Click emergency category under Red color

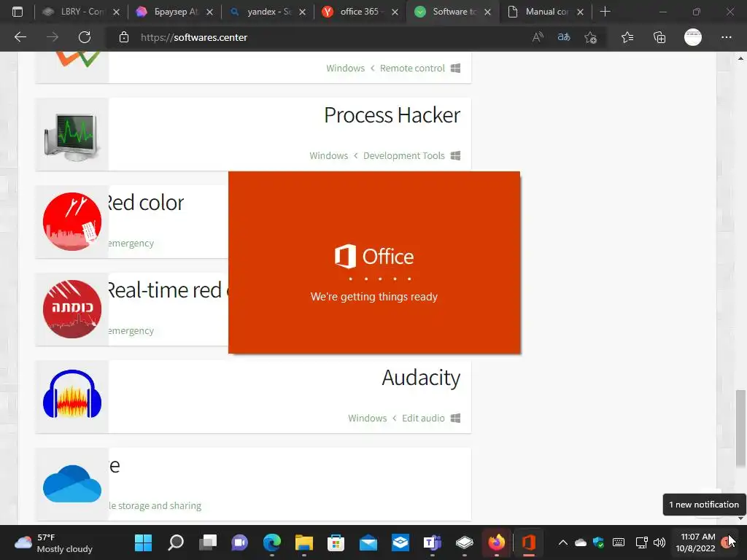pyautogui.click(x=131, y=244)
